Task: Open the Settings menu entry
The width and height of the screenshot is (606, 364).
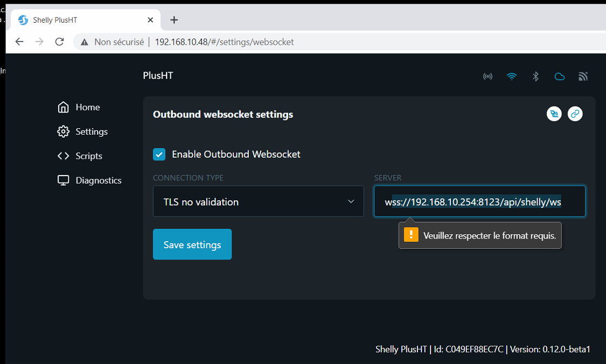Action: tap(92, 131)
